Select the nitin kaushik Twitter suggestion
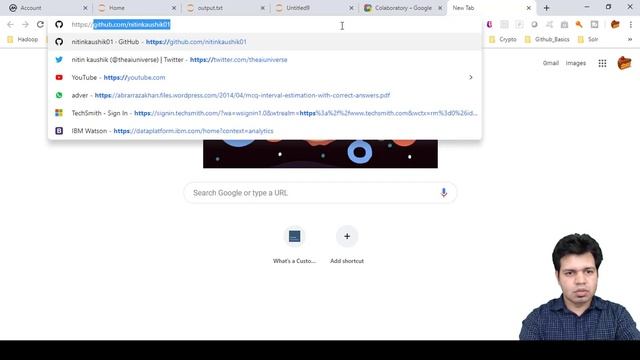 coord(264,60)
